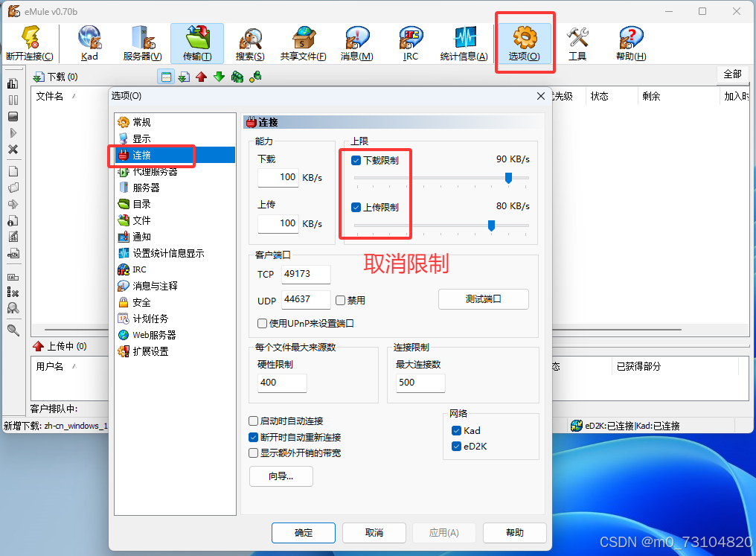The image size is (756, 556).
Task: Click the 下载 capacity input field
Action: tap(279, 177)
